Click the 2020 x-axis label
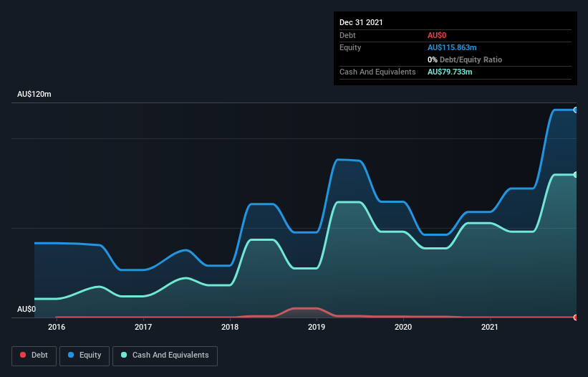The height and width of the screenshot is (377, 588). point(403,327)
